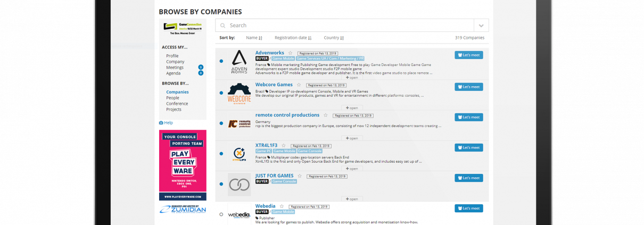
Task: Click the Game Connection logo in sidebar
Action: coord(183,28)
